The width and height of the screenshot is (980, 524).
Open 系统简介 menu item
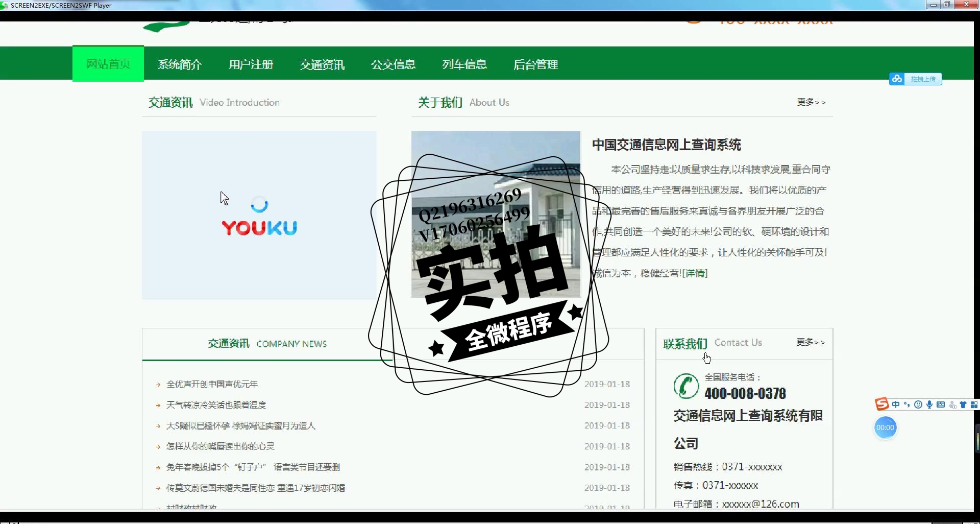pyautogui.click(x=180, y=64)
